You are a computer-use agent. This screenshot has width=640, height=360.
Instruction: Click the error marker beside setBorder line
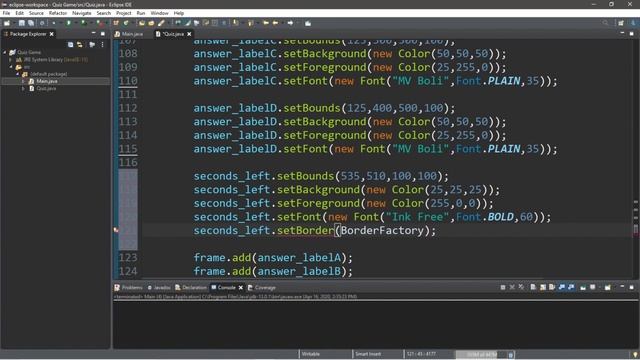(x=116, y=230)
